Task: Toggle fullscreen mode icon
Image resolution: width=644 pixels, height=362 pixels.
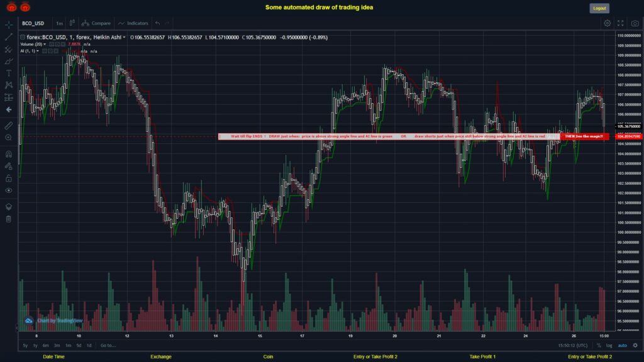Action: tap(621, 23)
